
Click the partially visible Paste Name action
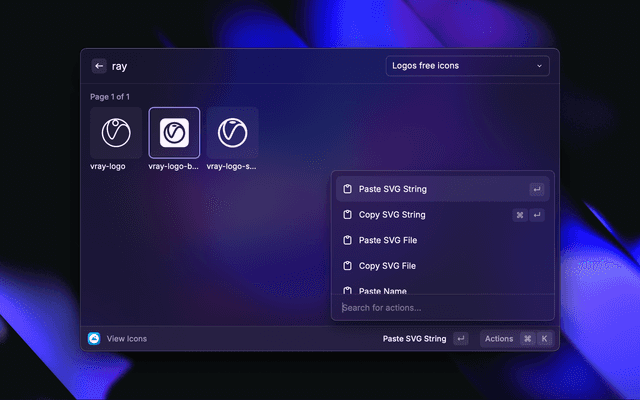pos(382,289)
